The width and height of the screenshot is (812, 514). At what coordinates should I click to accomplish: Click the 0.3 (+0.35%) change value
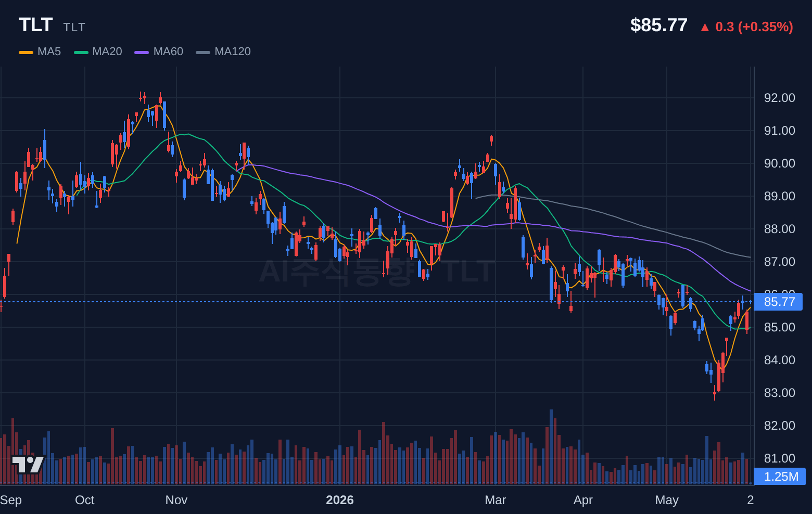[754, 27]
